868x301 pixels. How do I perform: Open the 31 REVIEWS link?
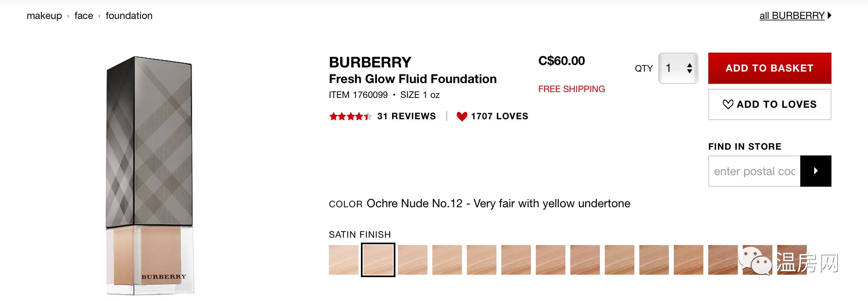406,116
